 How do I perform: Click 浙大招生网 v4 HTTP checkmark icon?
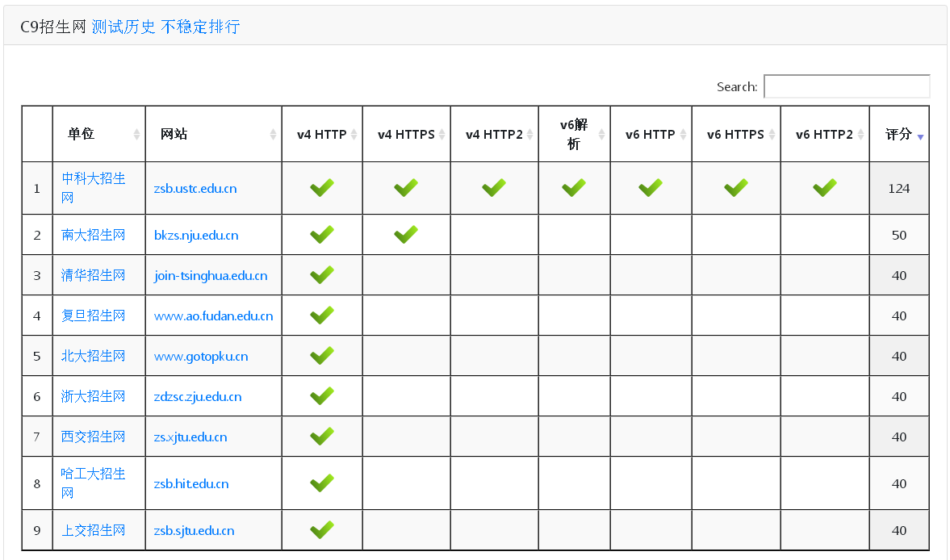pyautogui.click(x=322, y=396)
